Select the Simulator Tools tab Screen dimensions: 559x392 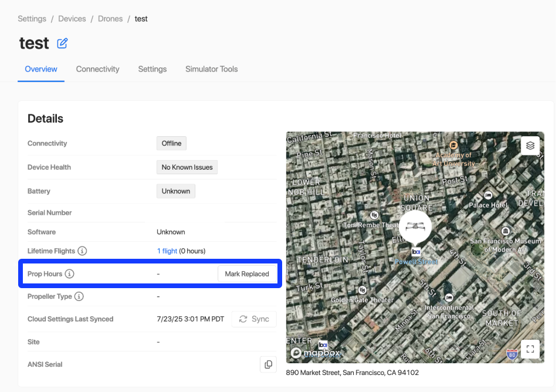click(x=211, y=69)
